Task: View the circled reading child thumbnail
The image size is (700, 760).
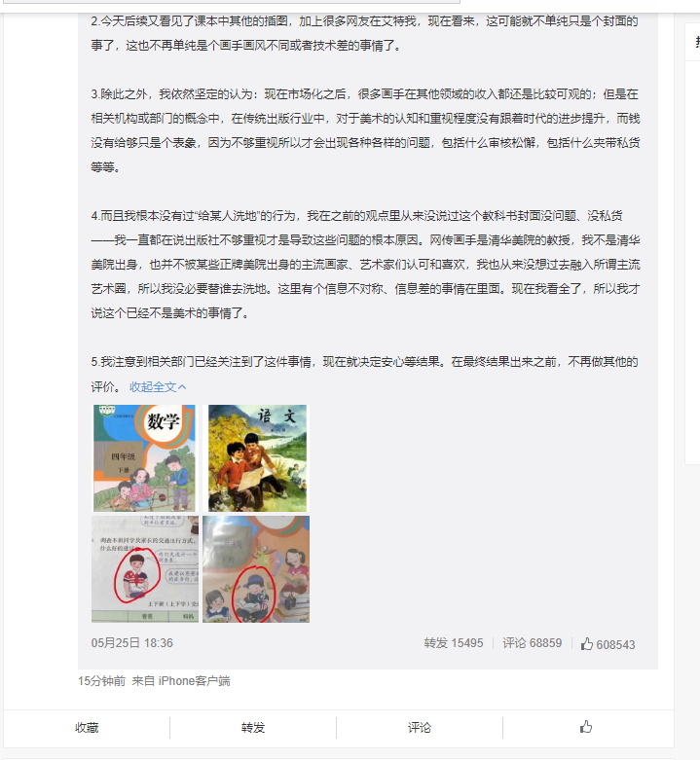Action: 256,569
